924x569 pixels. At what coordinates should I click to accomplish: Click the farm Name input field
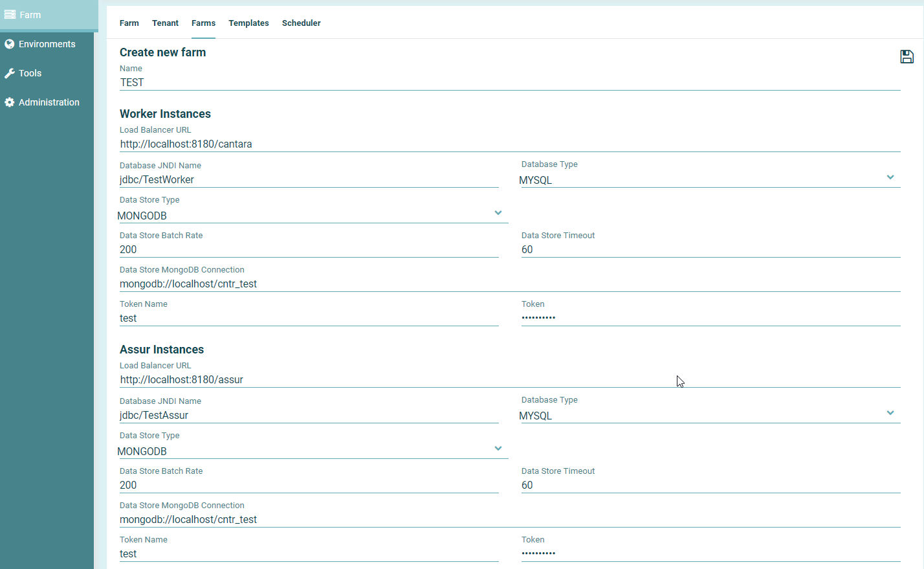[x=509, y=82]
